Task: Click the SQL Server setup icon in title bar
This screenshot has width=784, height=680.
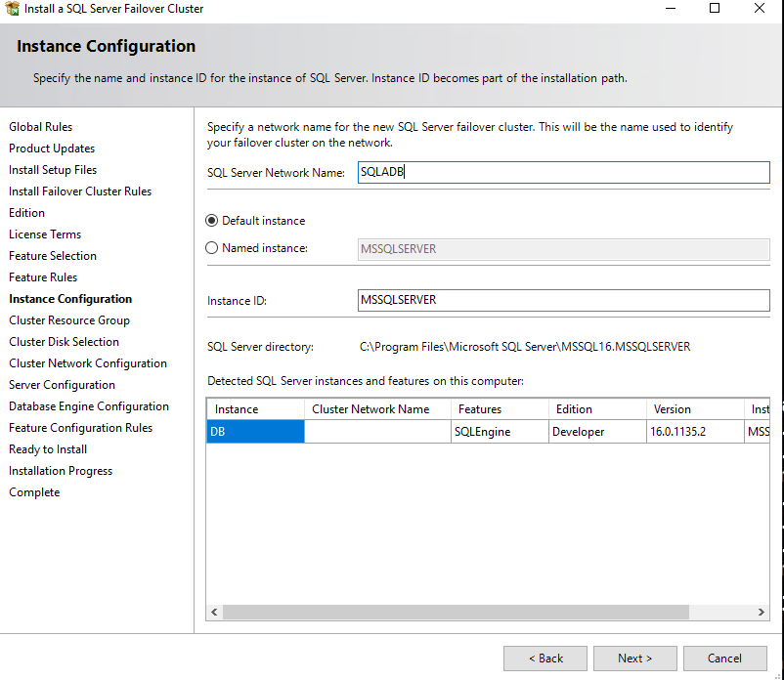Action: 12,9
